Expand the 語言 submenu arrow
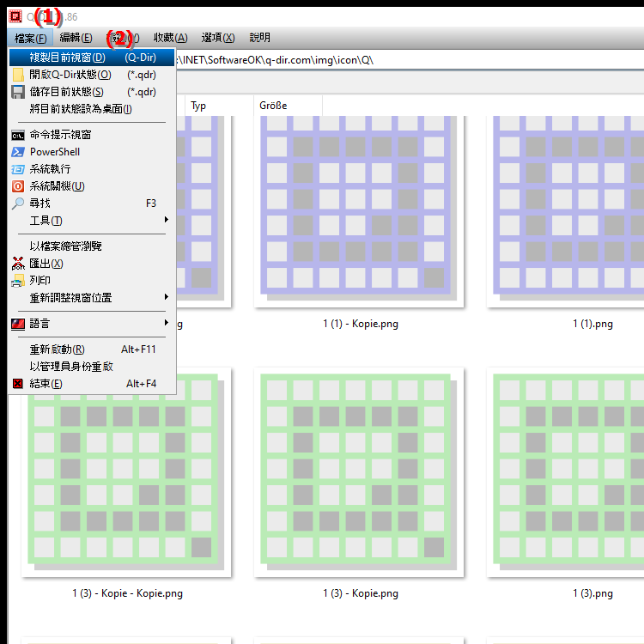The width and height of the screenshot is (644, 644). (x=166, y=323)
